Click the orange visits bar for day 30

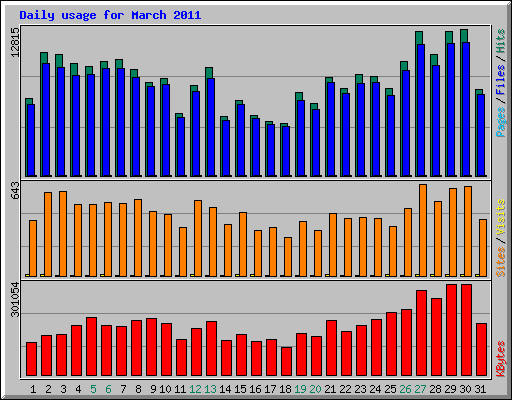tap(468, 231)
